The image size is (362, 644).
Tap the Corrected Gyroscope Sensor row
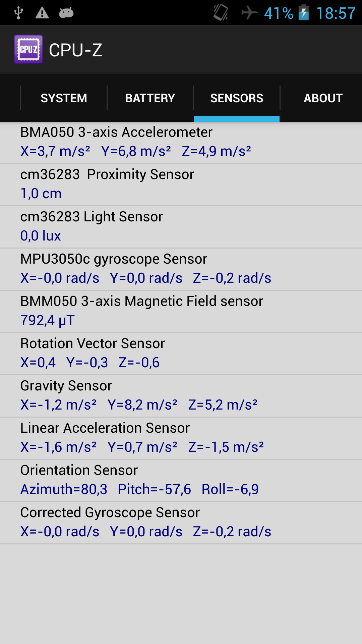coord(181,523)
